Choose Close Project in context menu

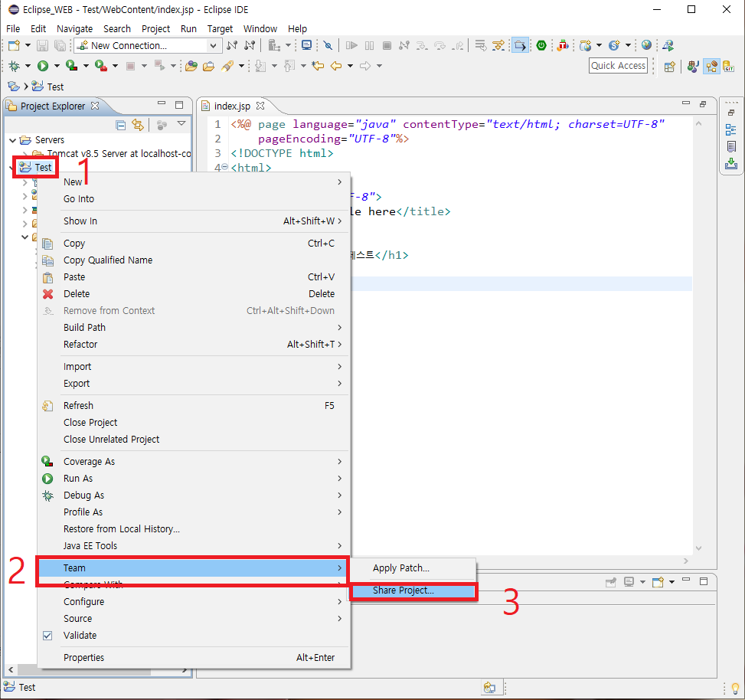[194, 423]
